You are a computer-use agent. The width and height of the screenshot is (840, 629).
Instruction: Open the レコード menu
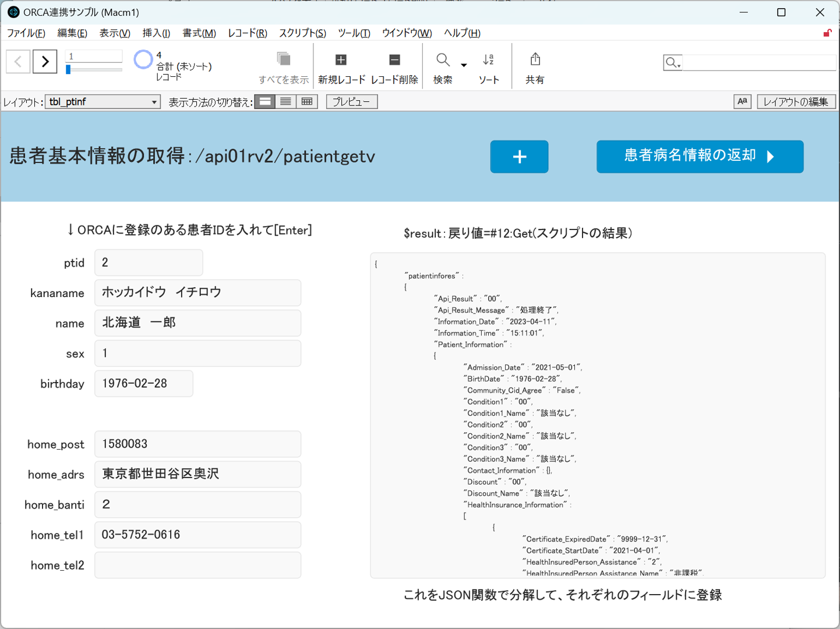tap(248, 33)
